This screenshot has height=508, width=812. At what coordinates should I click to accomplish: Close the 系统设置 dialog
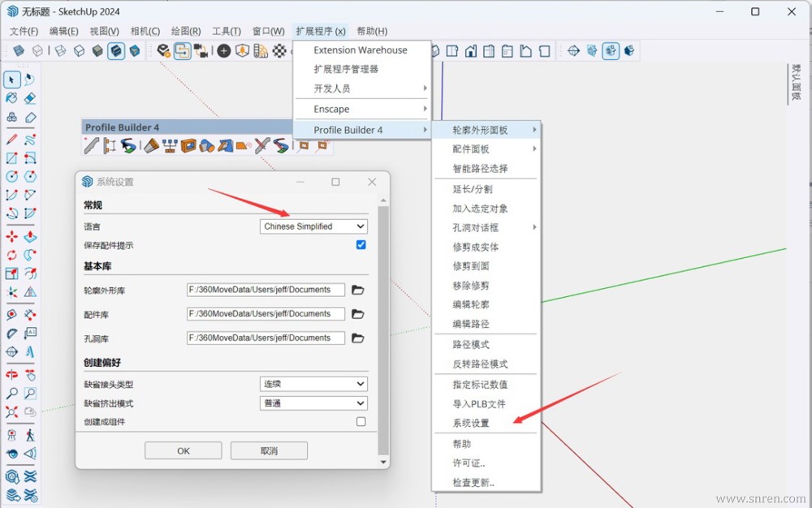pos(372,182)
